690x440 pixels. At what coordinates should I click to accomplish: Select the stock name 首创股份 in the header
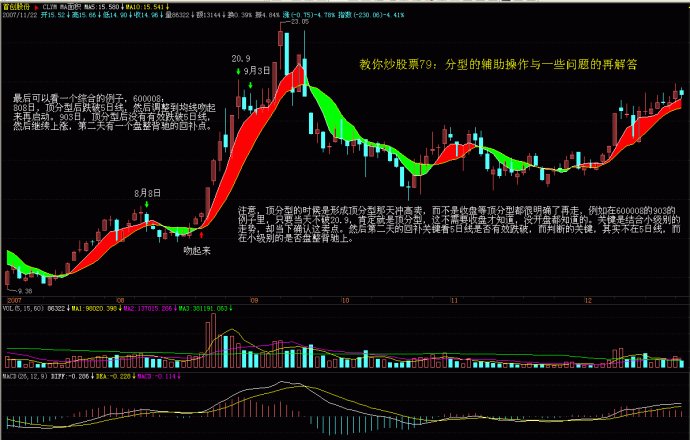coord(17,7)
